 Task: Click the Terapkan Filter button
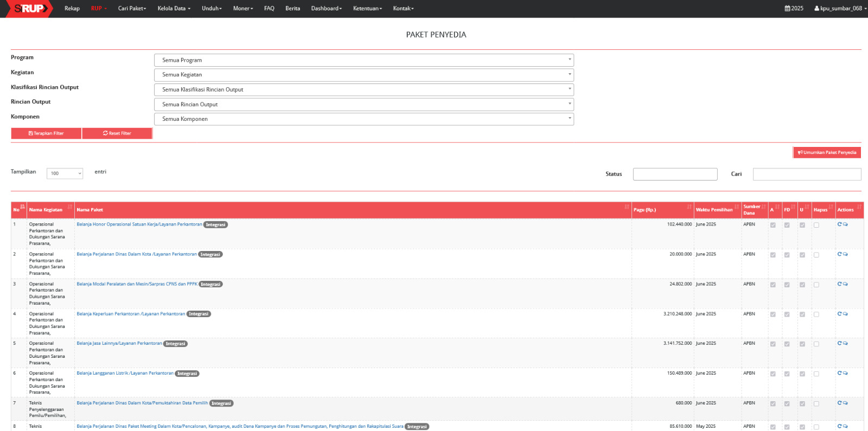(46, 133)
